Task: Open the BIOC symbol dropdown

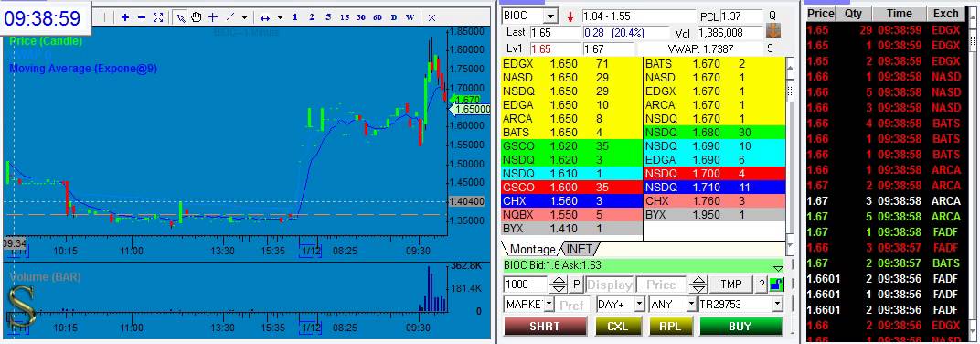Action: click(550, 16)
